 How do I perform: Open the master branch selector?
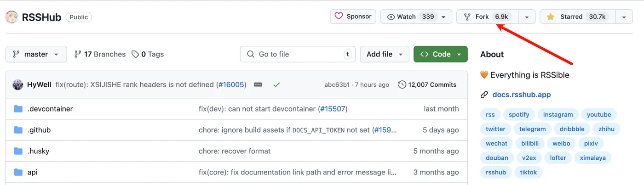[x=36, y=54]
